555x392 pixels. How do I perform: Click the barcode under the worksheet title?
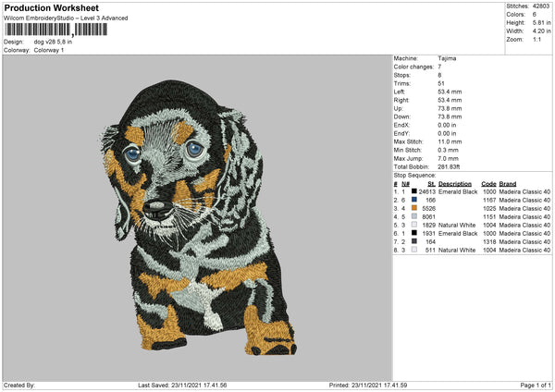[55, 30]
